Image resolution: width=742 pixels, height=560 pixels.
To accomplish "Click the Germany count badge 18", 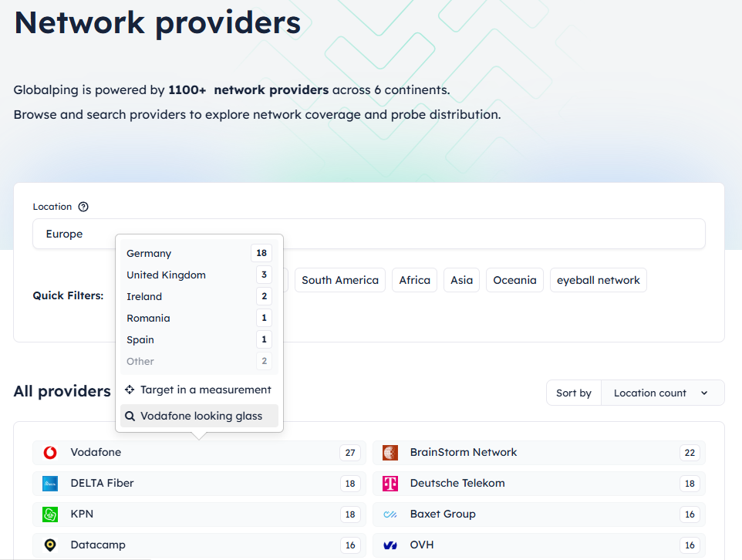I will point(261,253).
